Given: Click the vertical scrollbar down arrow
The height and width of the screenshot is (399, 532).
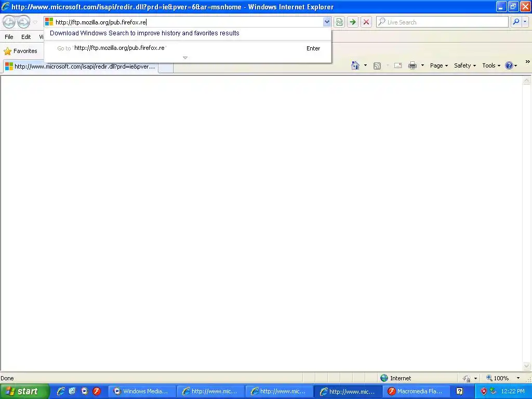Looking at the screenshot, I should tap(527, 366).
